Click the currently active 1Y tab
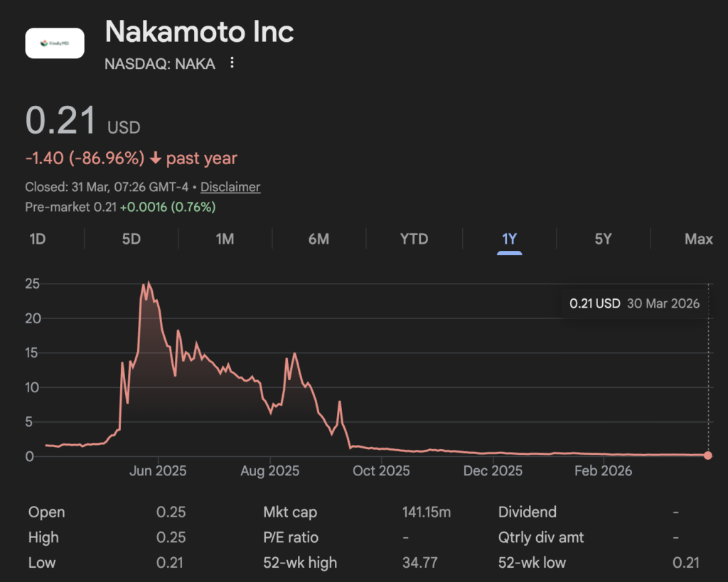Image resolution: width=728 pixels, height=582 pixels. (509, 239)
